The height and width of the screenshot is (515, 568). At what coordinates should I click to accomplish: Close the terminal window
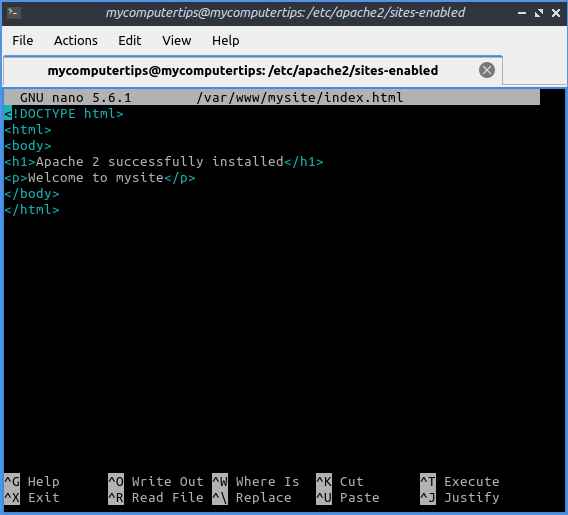(x=556, y=13)
